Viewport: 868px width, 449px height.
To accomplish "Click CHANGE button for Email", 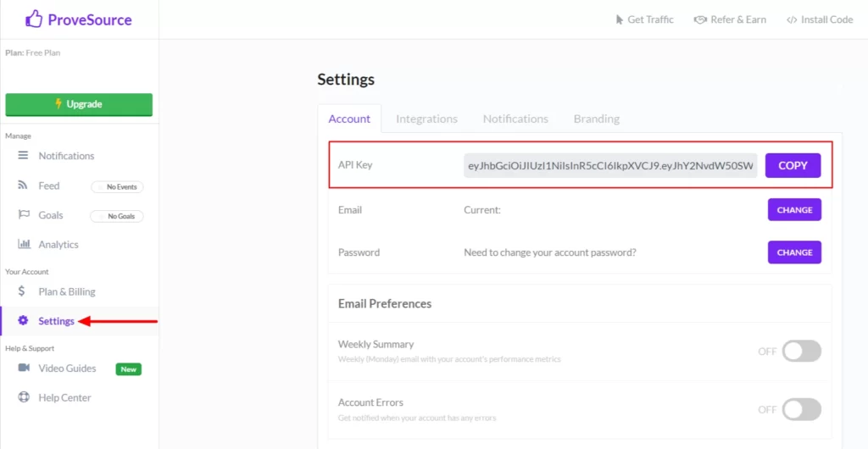I will [x=794, y=209].
